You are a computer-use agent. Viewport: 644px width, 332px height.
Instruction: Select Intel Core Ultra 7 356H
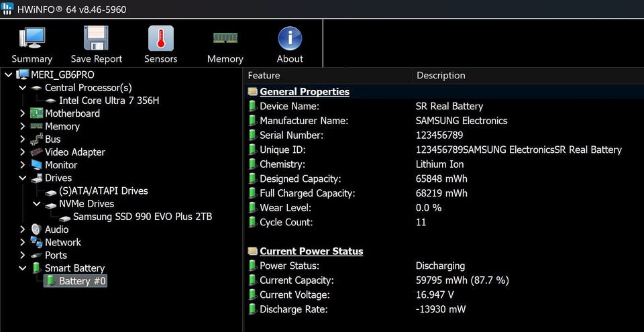(x=109, y=100)
